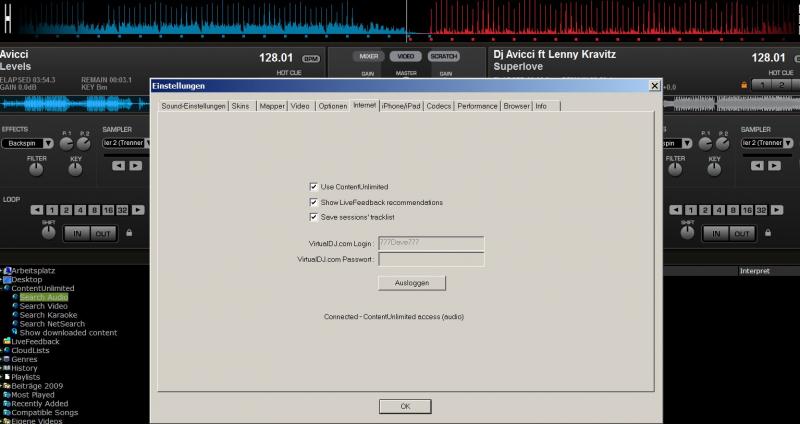Tap the left deck BPM button
800x424 pixels.
(311, 59)
